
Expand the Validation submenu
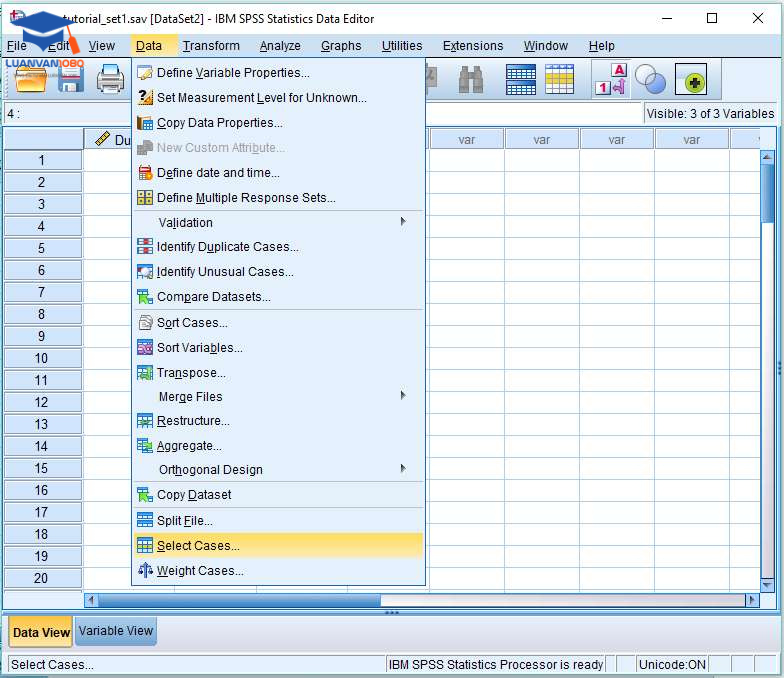click(x=278, y=222)
